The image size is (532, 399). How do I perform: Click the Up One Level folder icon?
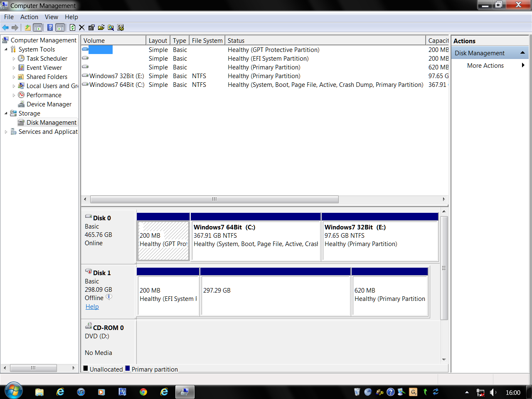[28, 28]
